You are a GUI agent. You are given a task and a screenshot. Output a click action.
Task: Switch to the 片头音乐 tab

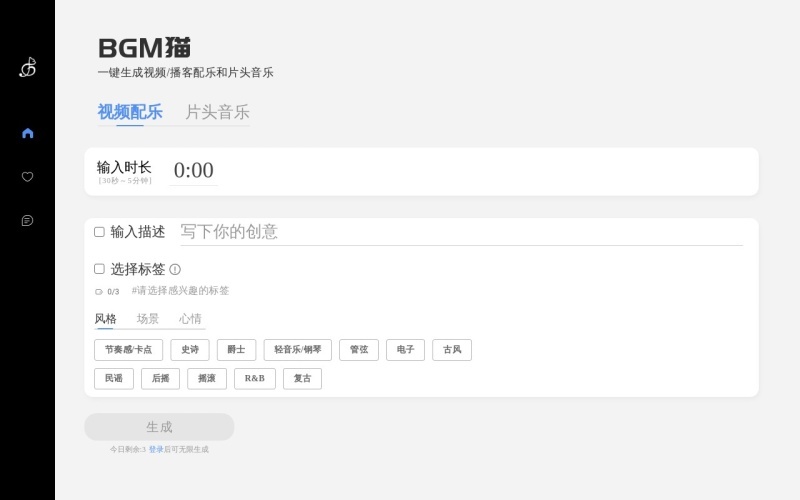(x=217, y=112)
